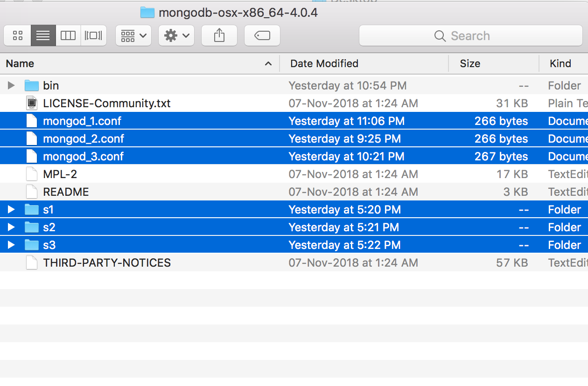588x386 pixels.
Task: Open the item arrangement grouping dropdown
Action: [x=133, y=35]
